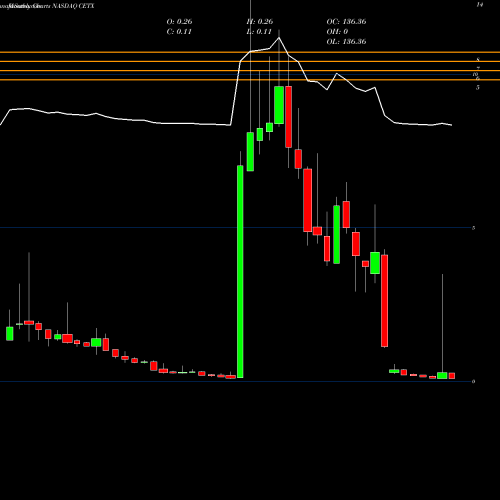
Task: Click the tallest green candlestick body
Action: (x=240, y=272)
